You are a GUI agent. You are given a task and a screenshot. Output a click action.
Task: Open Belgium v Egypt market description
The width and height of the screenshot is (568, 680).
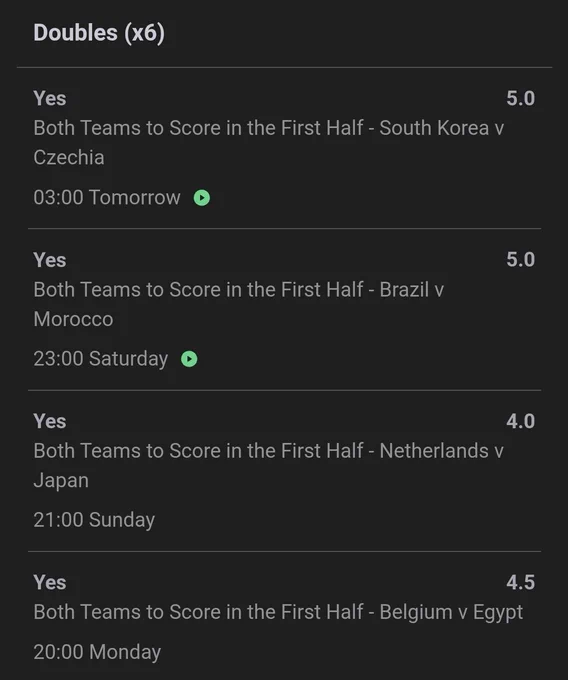(278, 612)
